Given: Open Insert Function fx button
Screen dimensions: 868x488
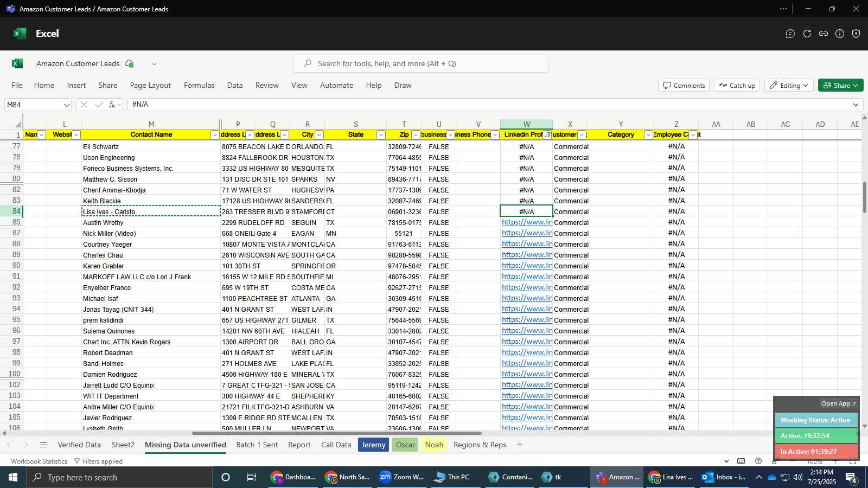Looking at the screenshot, I should click(x=112, y=105).
